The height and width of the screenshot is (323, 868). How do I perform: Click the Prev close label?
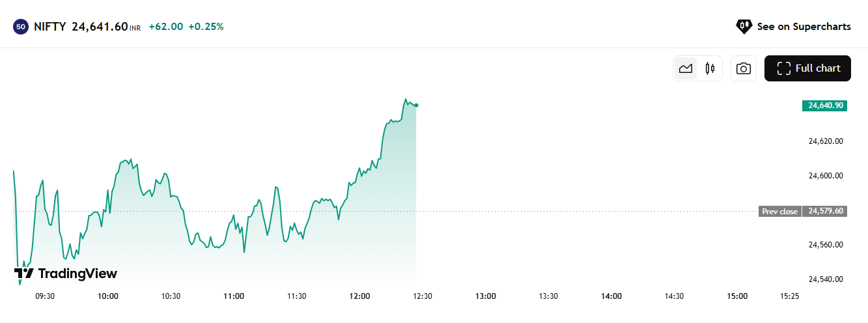779,212
